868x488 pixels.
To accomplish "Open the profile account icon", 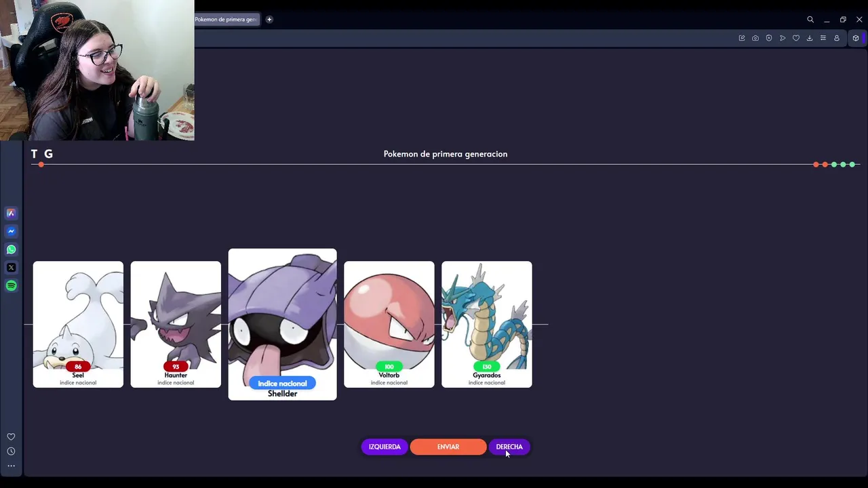I will point(837,38).
